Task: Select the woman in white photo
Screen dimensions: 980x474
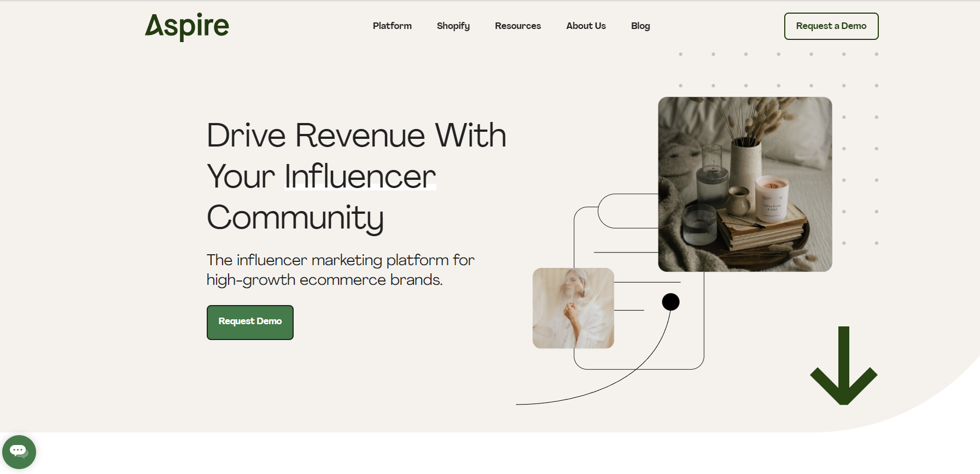Action: click(573, 308)
